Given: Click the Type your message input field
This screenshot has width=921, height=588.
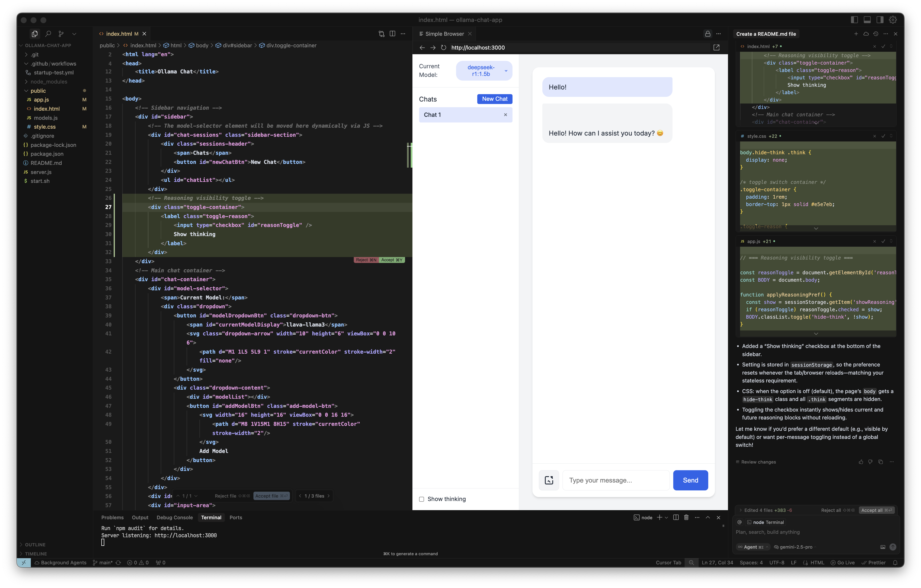Looking at the screenshot, I should coord(616,480).
